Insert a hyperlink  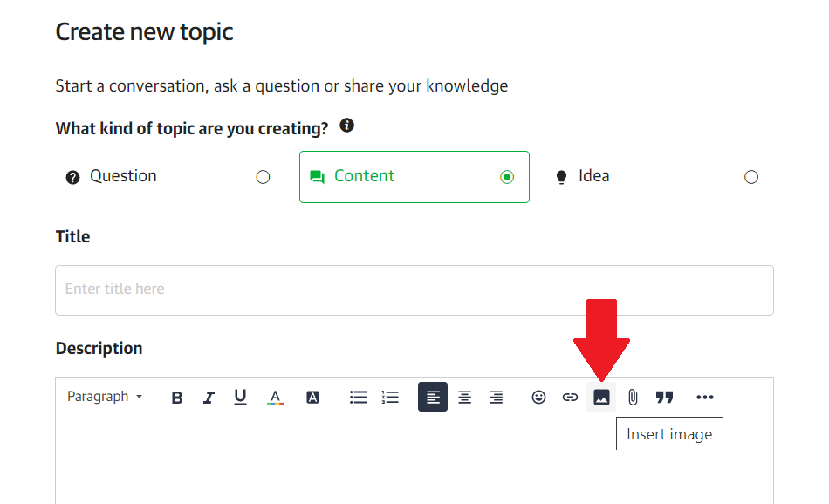click(x=570, y=398)
